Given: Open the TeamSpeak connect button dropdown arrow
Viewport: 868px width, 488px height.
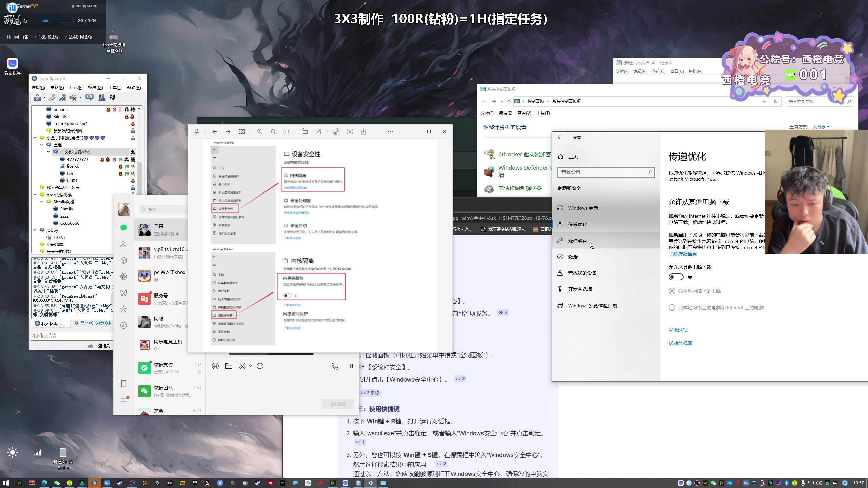Looking at the screenshot, I should coord(44,98).
